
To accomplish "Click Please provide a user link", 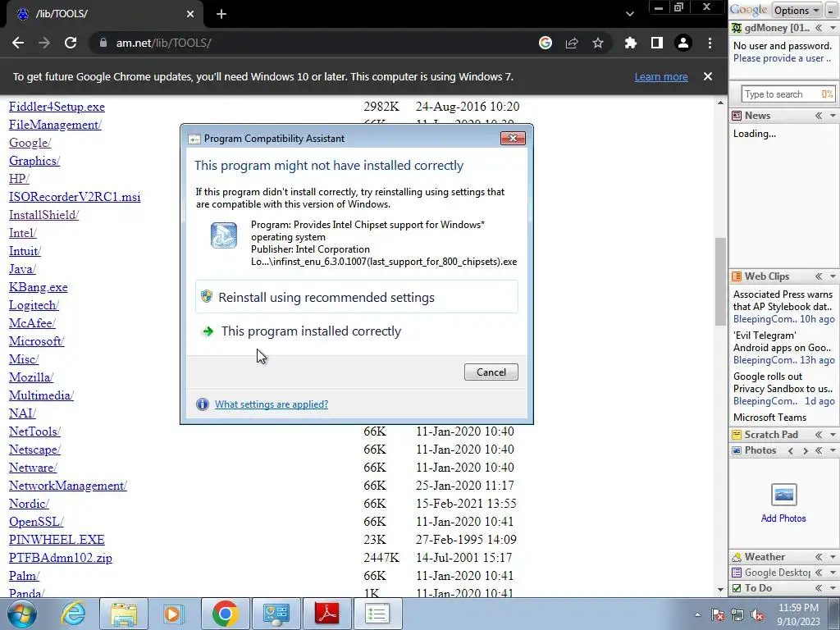I will [782, 58].
